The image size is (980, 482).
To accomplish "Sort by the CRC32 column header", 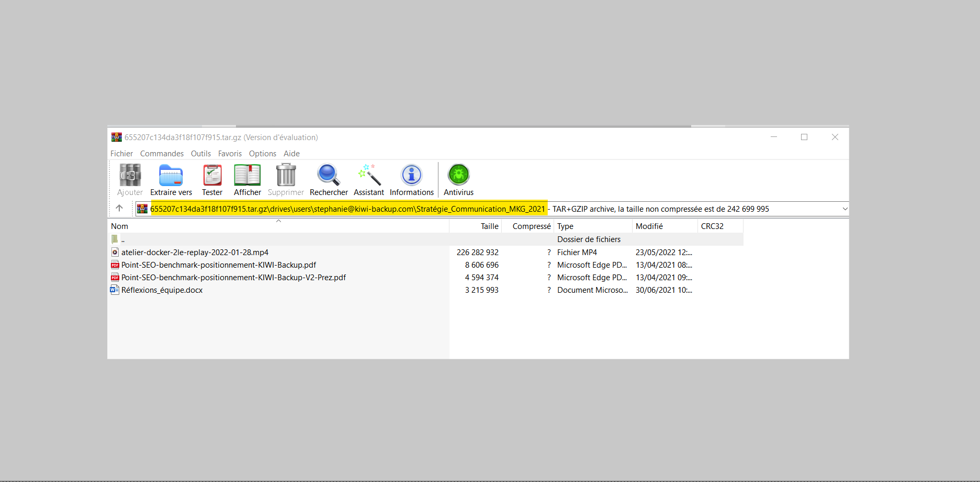I will [x=720, y=226].
